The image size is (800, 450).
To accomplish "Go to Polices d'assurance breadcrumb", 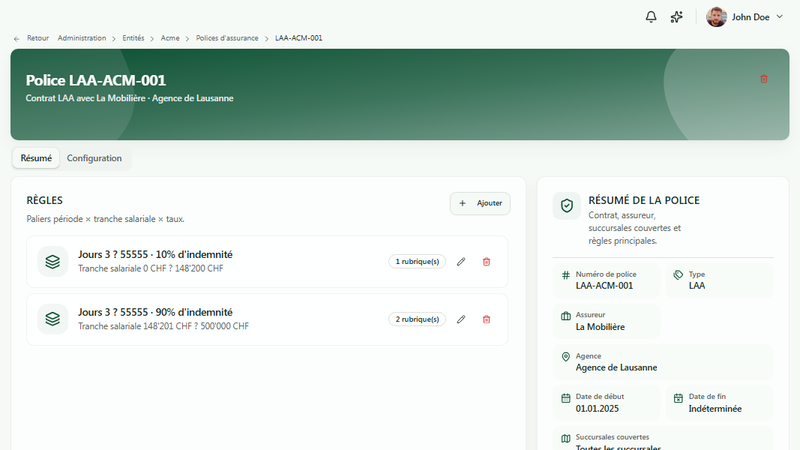I will 227,38.
